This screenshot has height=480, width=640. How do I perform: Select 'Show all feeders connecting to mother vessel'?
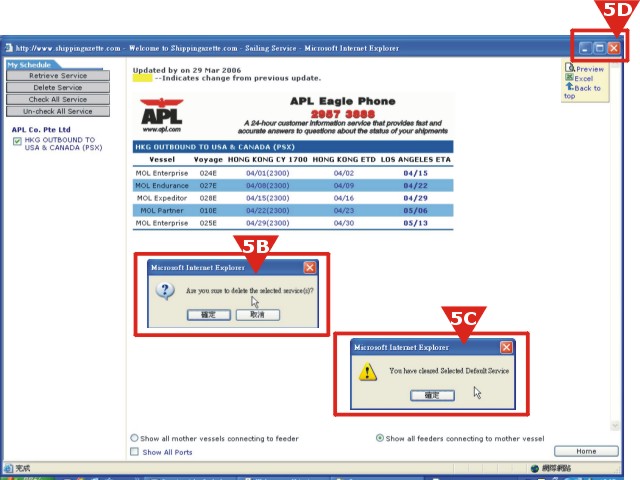(x=380, y=438)
